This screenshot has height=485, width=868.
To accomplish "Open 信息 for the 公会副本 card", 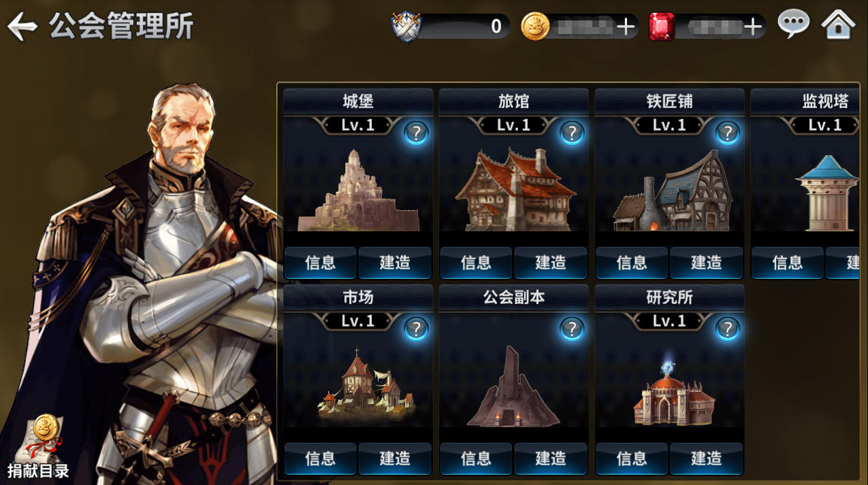I will click(476, 458).
